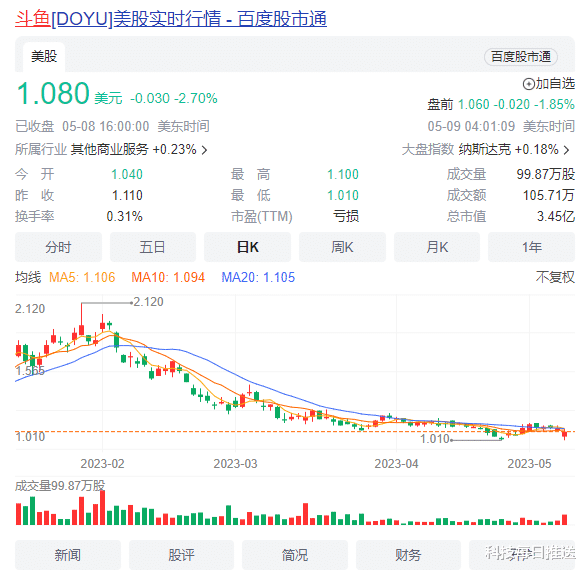This screenshot has height=570, width=583.
Task: Click the 今开 value 1.040
Action: click(127, 174)
